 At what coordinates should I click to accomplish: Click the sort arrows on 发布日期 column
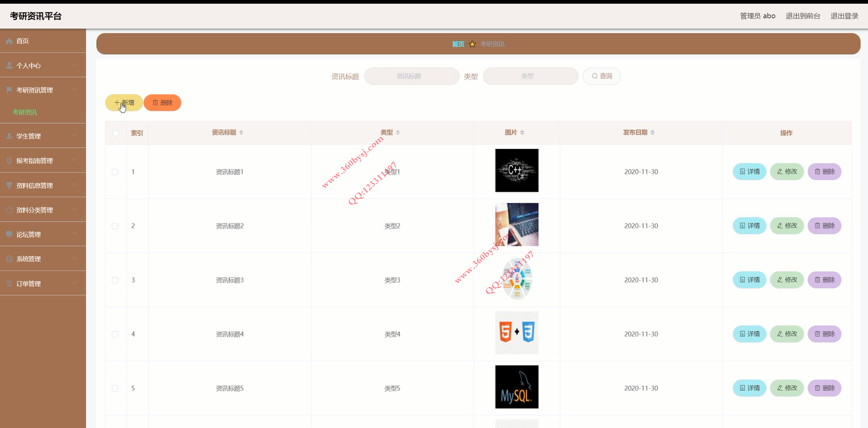653,133
